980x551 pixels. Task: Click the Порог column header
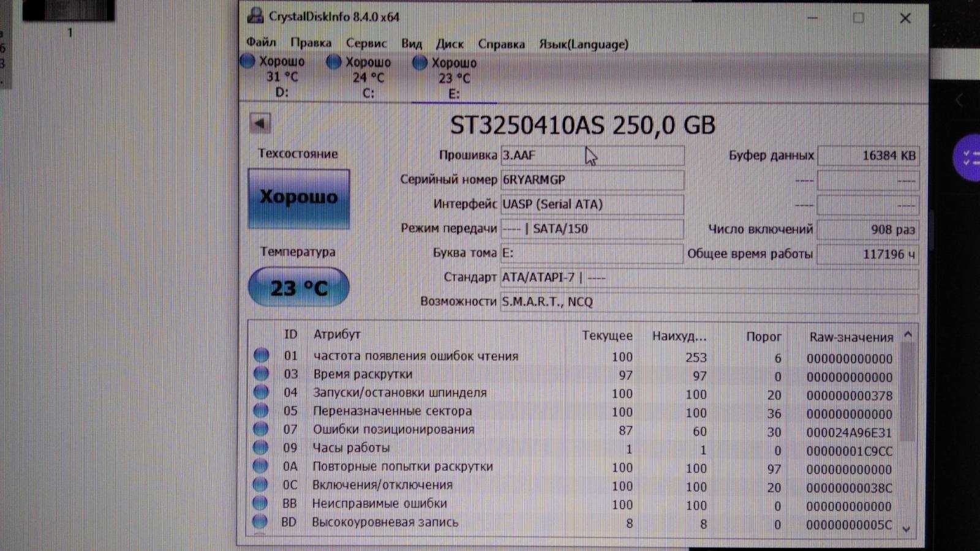(x=763, y=337)
